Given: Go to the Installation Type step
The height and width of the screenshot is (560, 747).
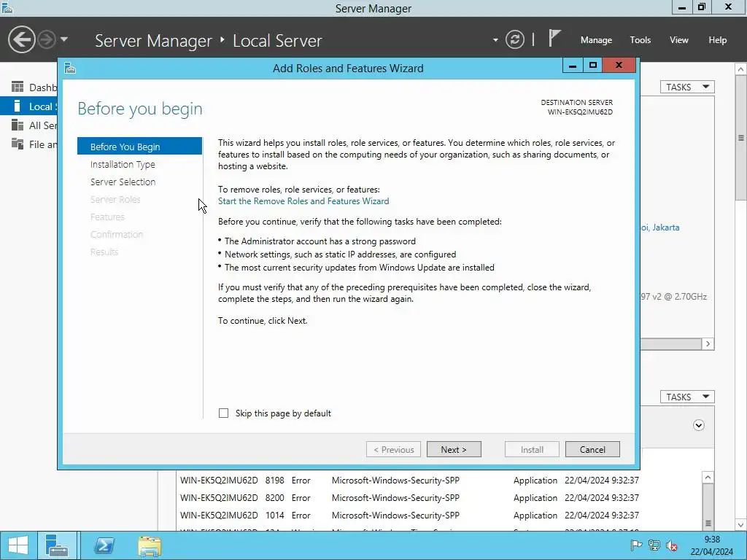Looking at the screenshot, I should [x=123, y=164].
